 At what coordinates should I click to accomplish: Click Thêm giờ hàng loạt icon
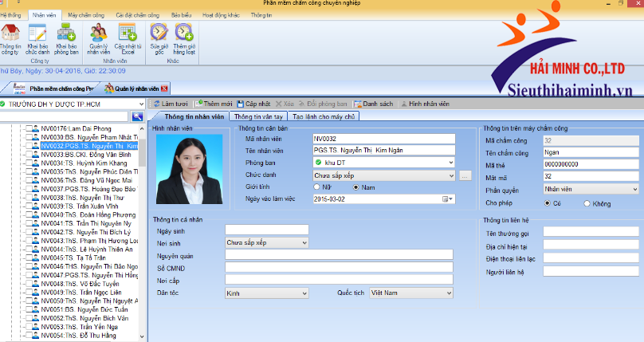pos(184,37)
